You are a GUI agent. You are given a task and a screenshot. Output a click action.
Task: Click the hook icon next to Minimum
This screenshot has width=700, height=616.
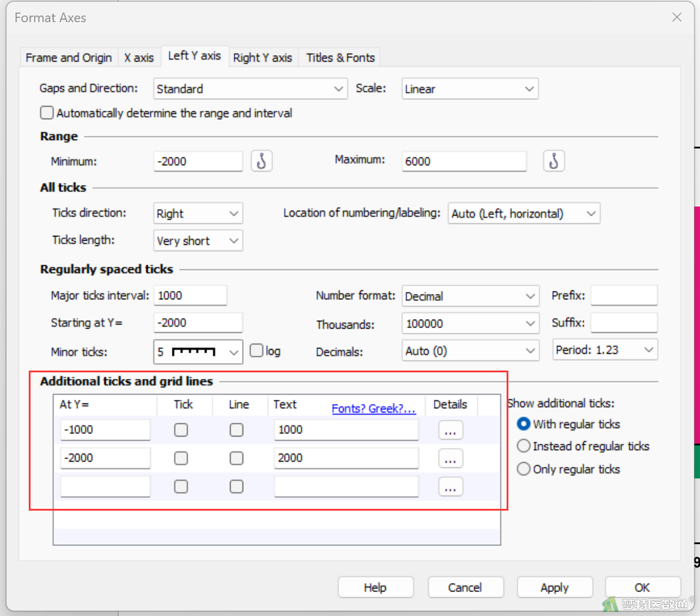tap(262, 161)
